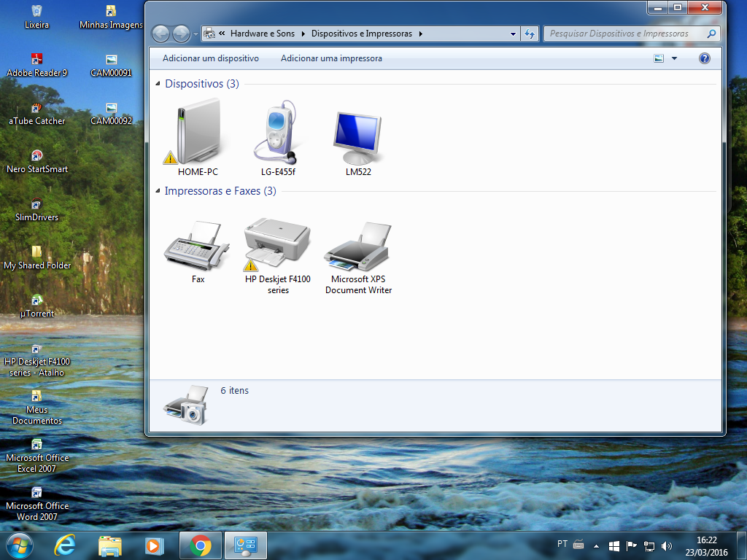Click Adicionar um dispositivo
This screenshot has height=560, width=747.
click(x=211, y=58)
